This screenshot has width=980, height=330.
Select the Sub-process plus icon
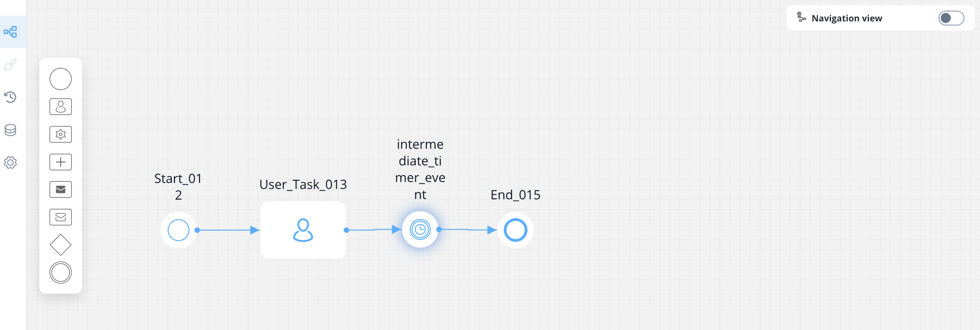click(61, 162)
